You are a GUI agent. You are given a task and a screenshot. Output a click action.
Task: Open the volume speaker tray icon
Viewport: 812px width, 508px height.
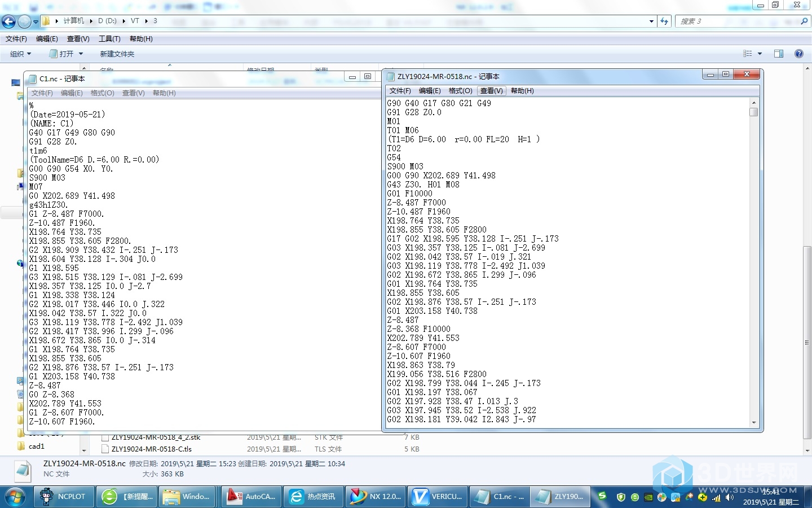coord(730,497)
